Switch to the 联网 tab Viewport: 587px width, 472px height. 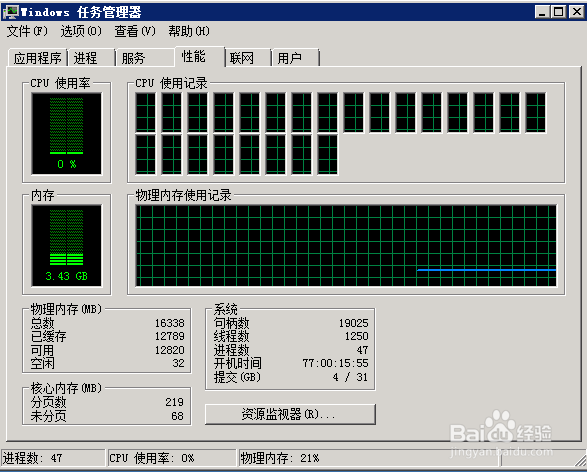point(248,58)
